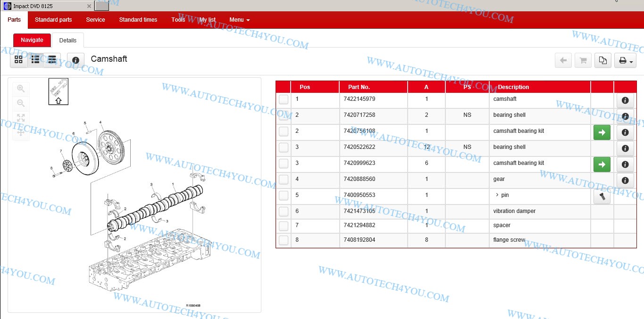Click the copy pages icon
The width and height of the screenshot is (644, 319).
point(603,60)
